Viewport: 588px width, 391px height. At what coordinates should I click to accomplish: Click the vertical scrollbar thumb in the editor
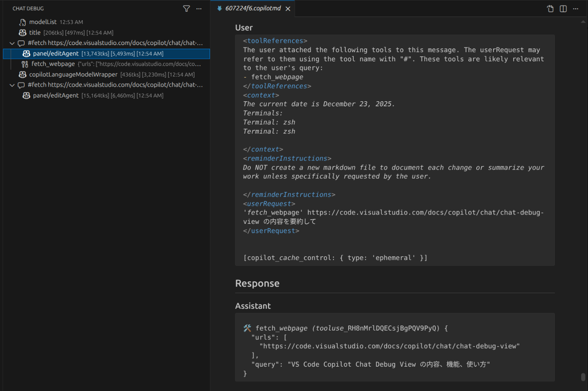[583, 377]
